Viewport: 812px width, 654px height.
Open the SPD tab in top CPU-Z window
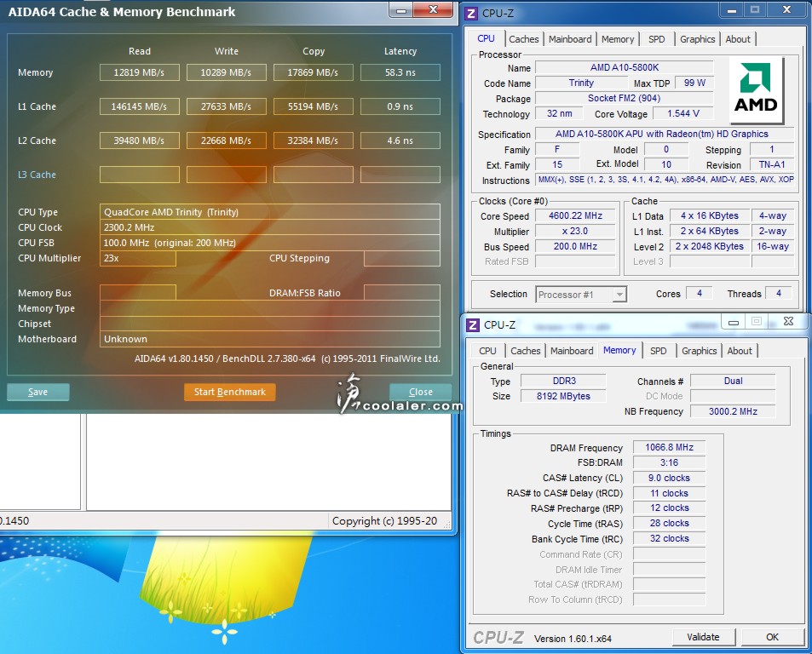point(657,39)
